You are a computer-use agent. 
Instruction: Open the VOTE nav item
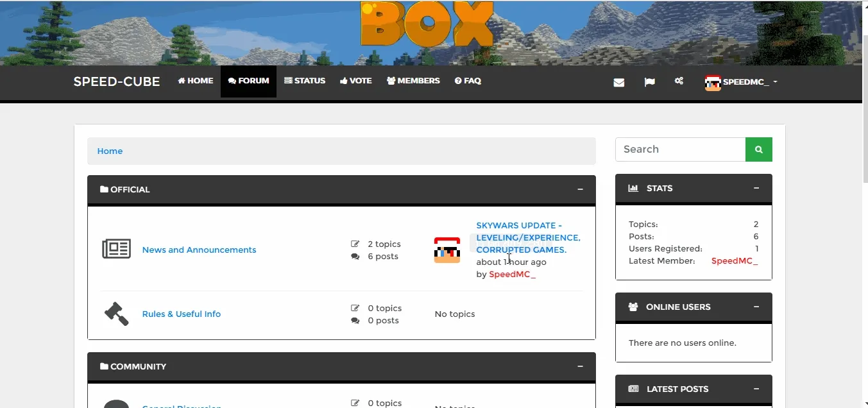click(x=356, y=81)
